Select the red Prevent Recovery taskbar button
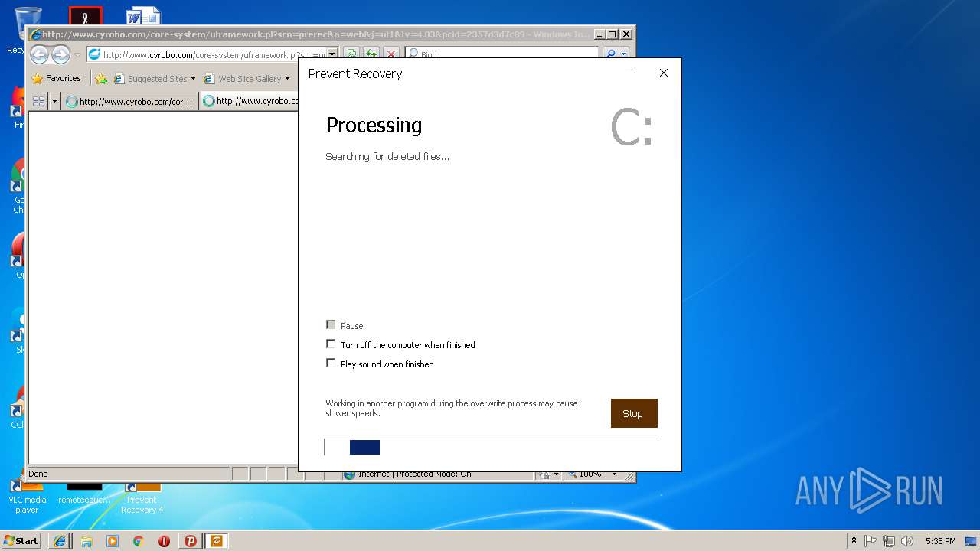The image size is (980, 551). pos(190,541)
